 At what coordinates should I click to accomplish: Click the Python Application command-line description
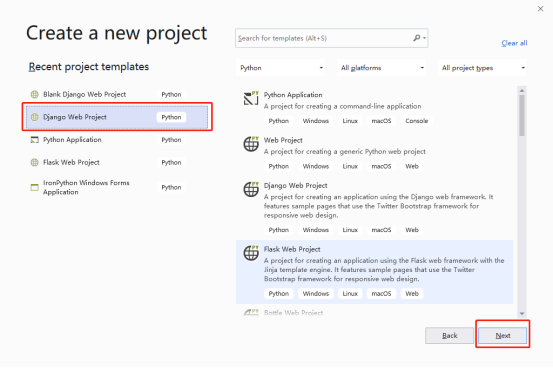[x=342, y=106]
